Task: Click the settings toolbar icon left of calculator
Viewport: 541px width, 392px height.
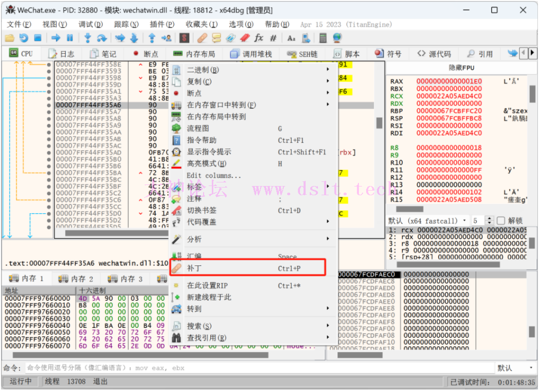Action: tap(306, 38)
